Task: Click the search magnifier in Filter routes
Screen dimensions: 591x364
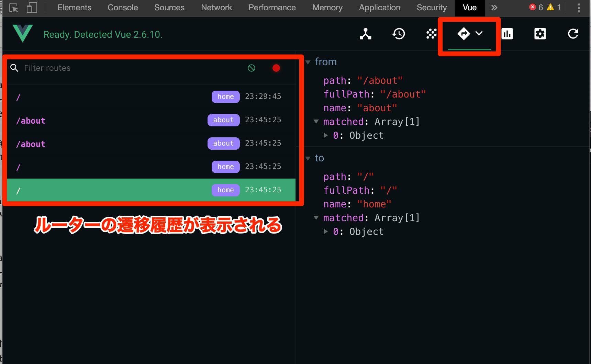Action: [x=14, y=68]
